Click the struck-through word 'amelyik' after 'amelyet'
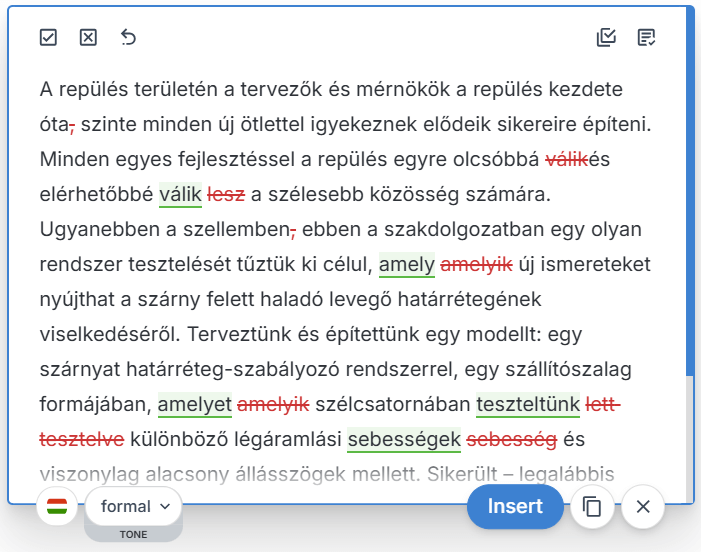This screenshot has height=552, width=701. [x=273, y=404]
